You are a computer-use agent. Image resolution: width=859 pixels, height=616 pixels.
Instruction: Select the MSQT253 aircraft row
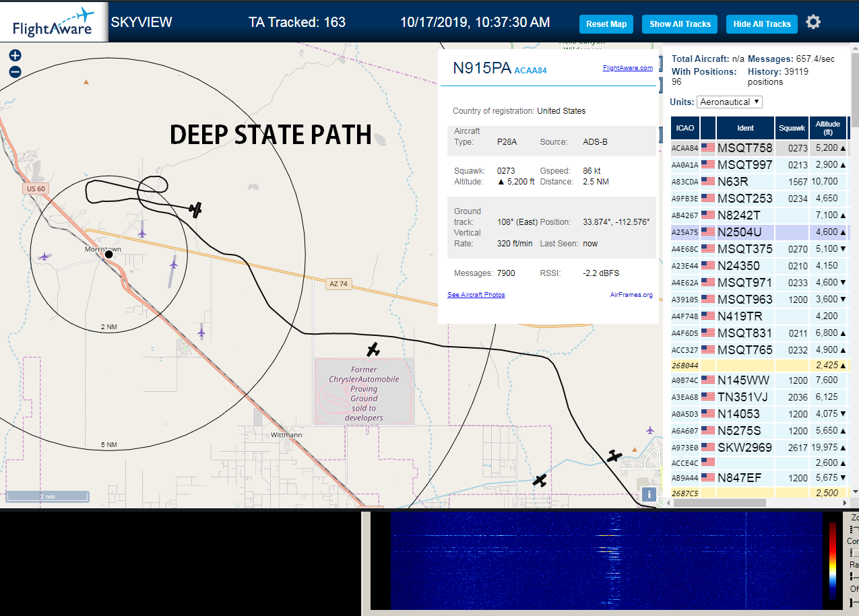click(759, 199)
